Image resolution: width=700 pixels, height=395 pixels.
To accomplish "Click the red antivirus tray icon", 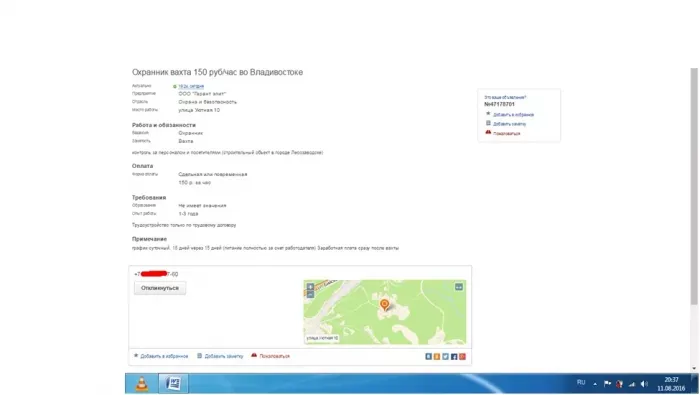I will coord(619,384).
